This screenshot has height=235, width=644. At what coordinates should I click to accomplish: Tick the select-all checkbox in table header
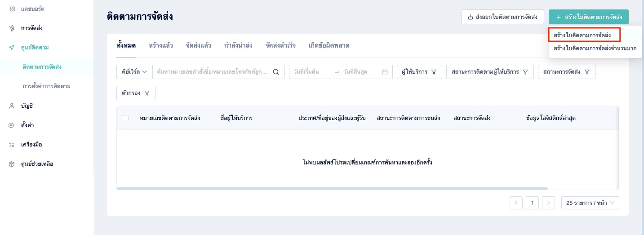click(125, 118)
